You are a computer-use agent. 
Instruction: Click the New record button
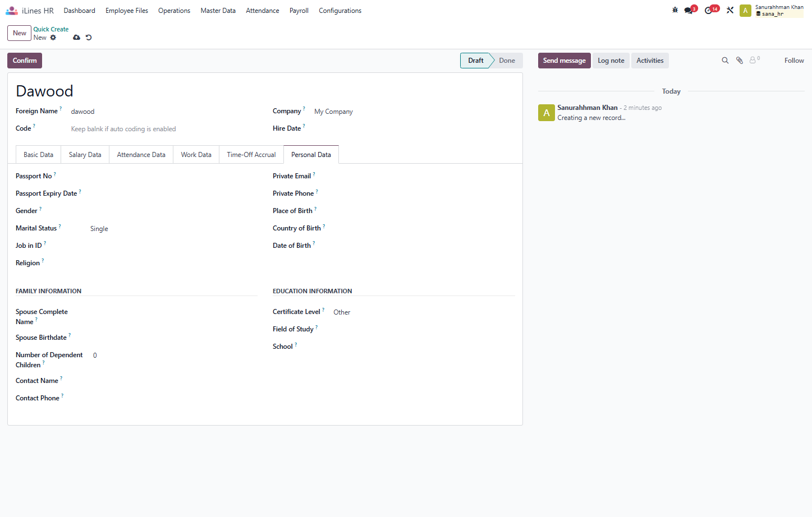(20, 33)
